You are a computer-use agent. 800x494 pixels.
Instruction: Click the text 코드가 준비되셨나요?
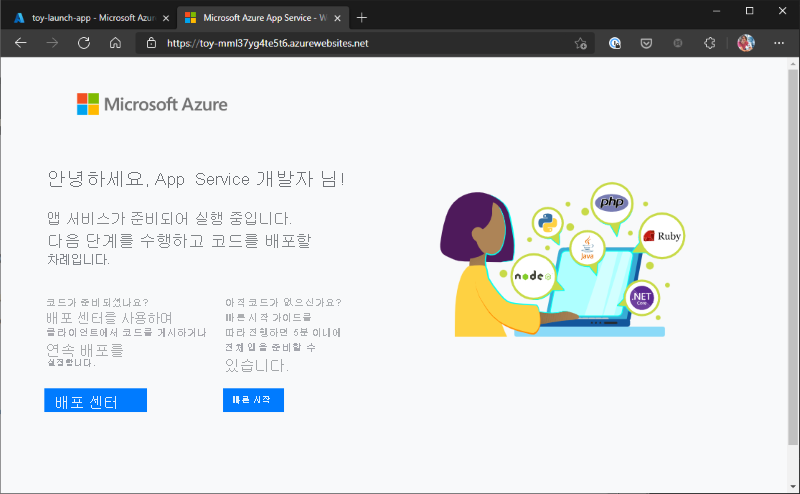(x=97, y=303)
